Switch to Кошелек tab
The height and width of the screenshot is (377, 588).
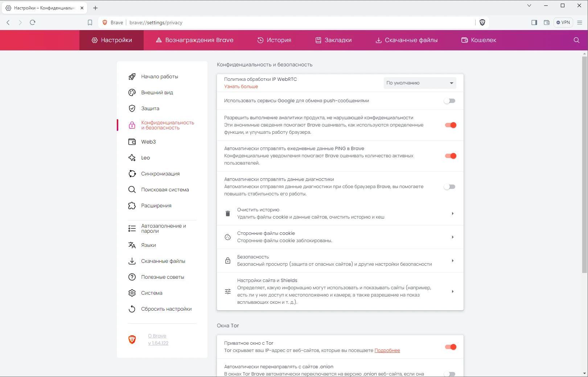[478, 40]
